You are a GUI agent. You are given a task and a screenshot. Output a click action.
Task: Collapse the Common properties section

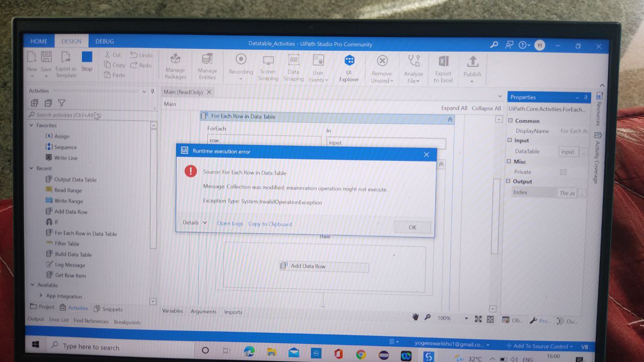coord(510,121)
